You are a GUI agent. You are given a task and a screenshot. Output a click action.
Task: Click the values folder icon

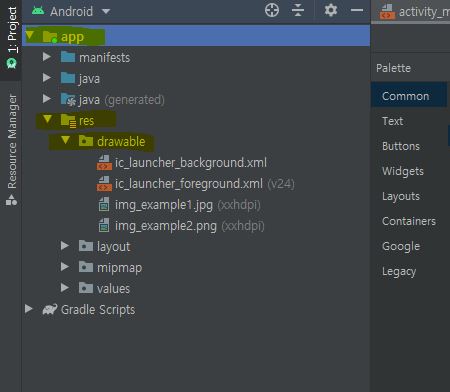[86, 288]
